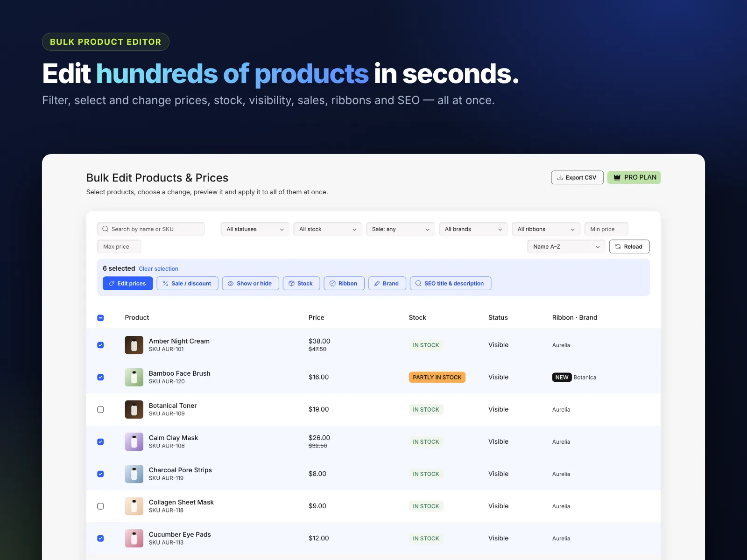
Task: Open the Bamboo Face Brush product thumbnail
Action: tap(134, 377)
